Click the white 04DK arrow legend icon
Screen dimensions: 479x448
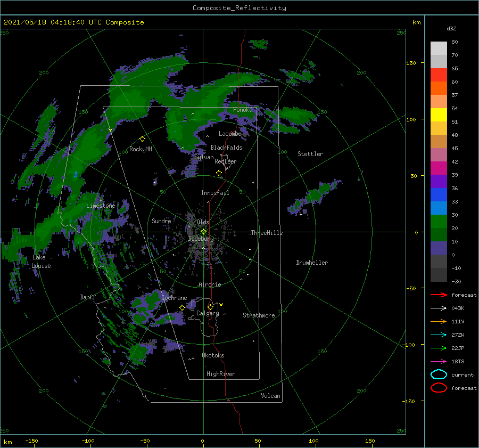439,308
